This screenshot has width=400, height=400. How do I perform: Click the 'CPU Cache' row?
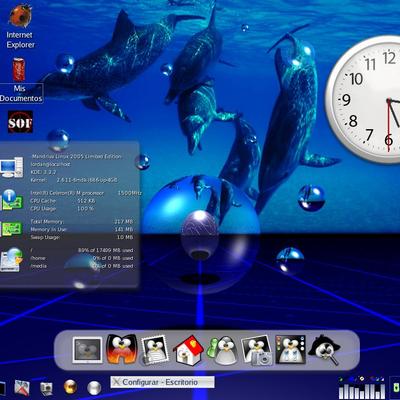63,201
